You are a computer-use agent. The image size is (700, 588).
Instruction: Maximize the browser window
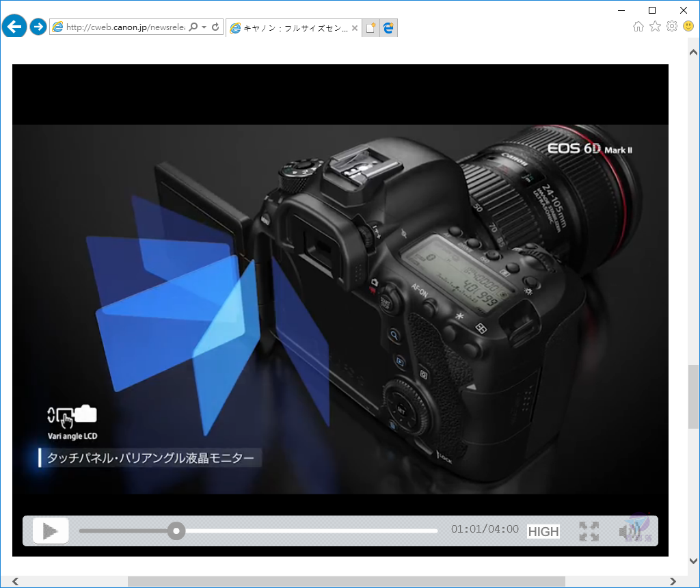651,10
